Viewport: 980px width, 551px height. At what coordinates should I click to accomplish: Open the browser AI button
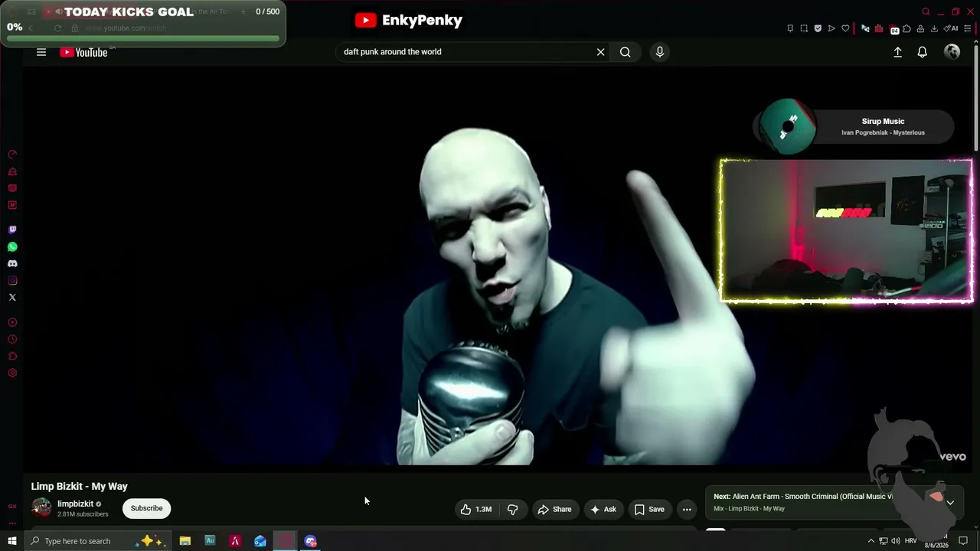(952, 28)
